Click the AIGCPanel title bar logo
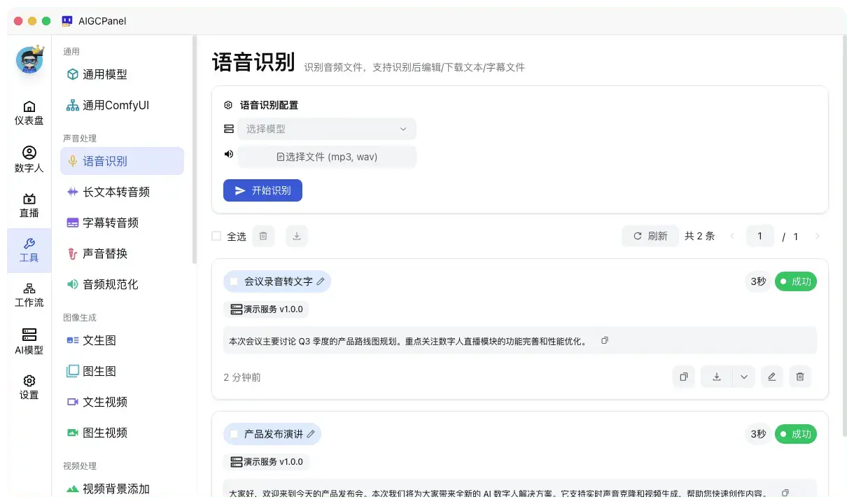 click(x=67, y=21)
